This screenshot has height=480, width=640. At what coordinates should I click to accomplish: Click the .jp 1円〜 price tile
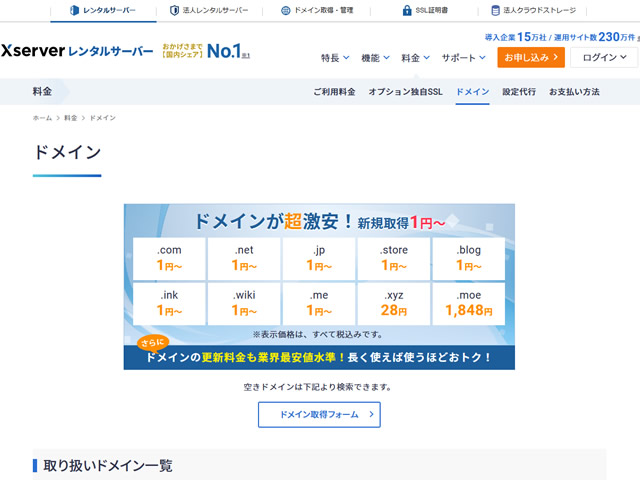(319, 258)
